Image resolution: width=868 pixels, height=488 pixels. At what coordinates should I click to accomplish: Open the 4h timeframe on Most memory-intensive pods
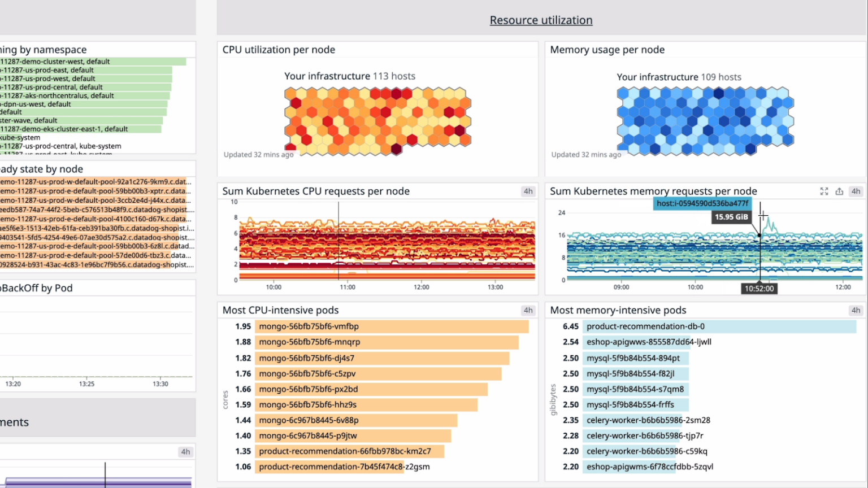coord(855,310)
